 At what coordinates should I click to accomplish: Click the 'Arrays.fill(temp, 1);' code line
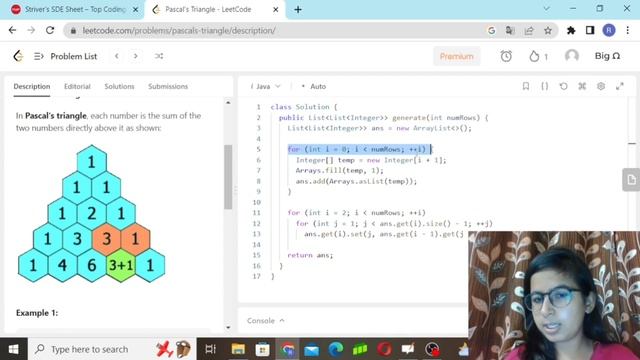(x=340, y=171)
